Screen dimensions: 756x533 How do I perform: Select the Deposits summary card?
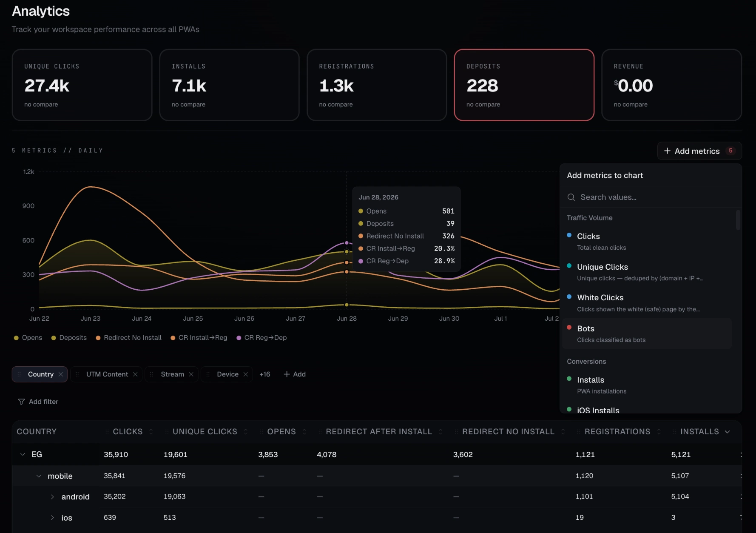click(524, 85)
